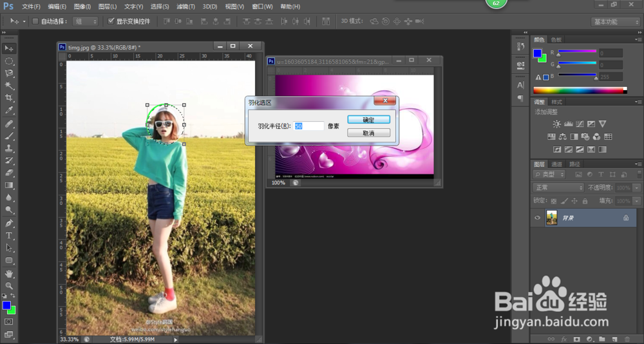Click the color spectrum bar in color panel
The image size is (644, 344).
click(579, 90)
